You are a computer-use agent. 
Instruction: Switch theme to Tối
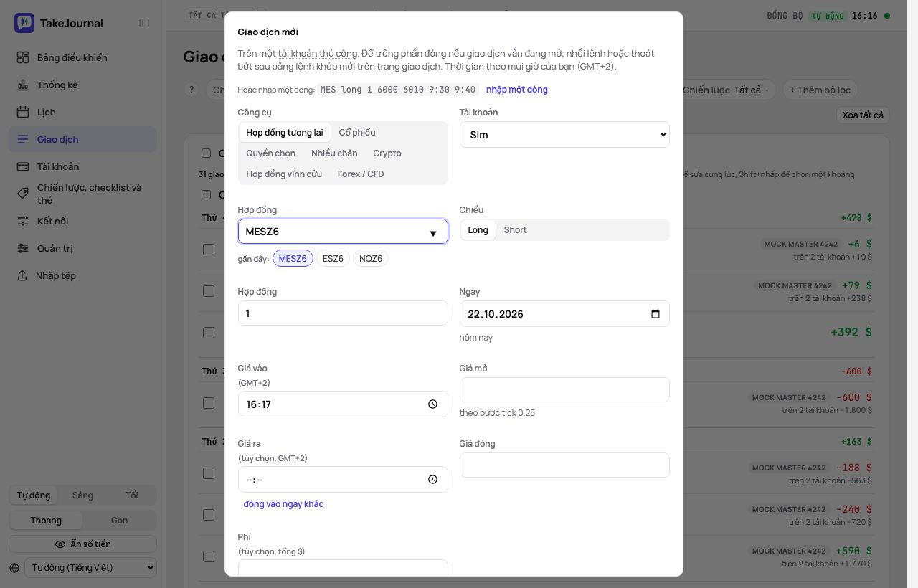point(132,495)
